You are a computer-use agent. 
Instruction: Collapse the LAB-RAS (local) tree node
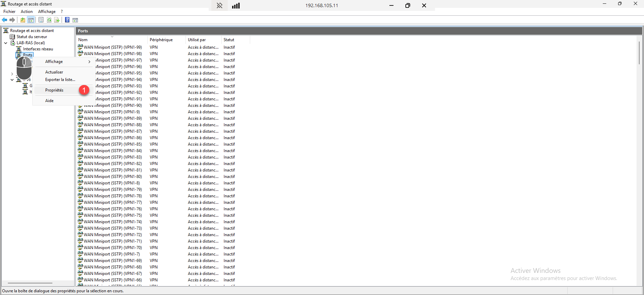[x=6, y=43]
